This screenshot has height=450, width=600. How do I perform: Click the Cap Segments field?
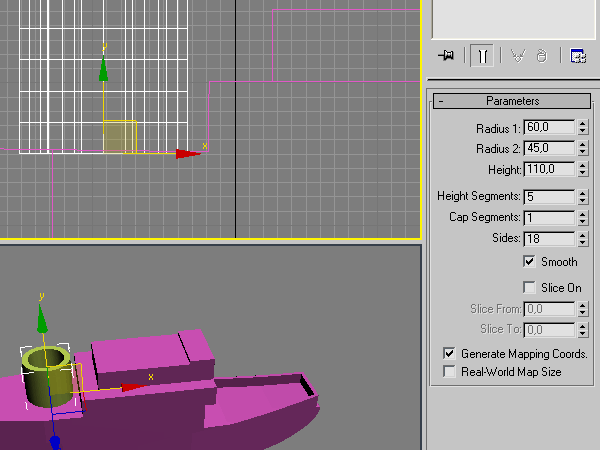tap(549, 218)
